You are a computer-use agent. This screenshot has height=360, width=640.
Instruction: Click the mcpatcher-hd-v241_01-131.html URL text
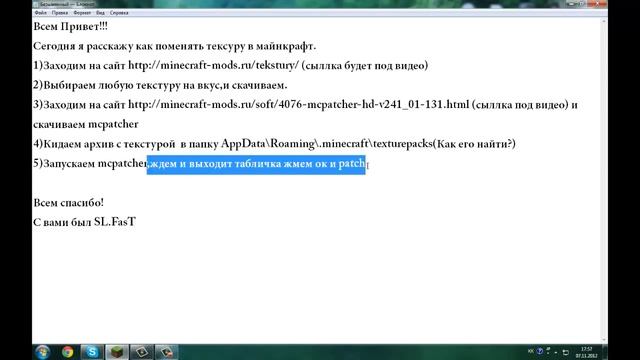[x=299, y=104]
